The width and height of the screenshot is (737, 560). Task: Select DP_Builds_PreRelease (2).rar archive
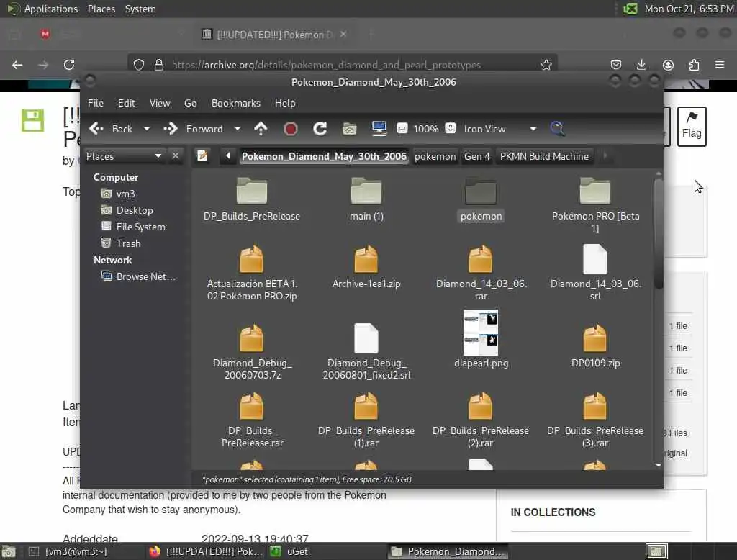(x=480, y=420)
